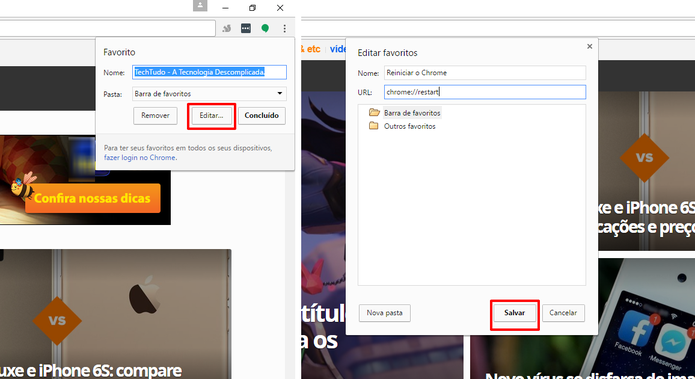Image resolution: width=695 pixels, height=379 pixels.
Task: Click the dark extension icon with dots
Action: click(x=246, y=28)
